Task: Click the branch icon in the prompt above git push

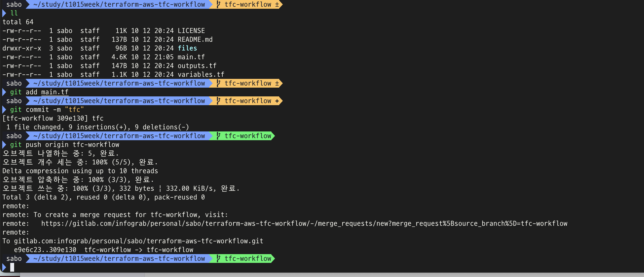Action: click(x=218, y=136)
